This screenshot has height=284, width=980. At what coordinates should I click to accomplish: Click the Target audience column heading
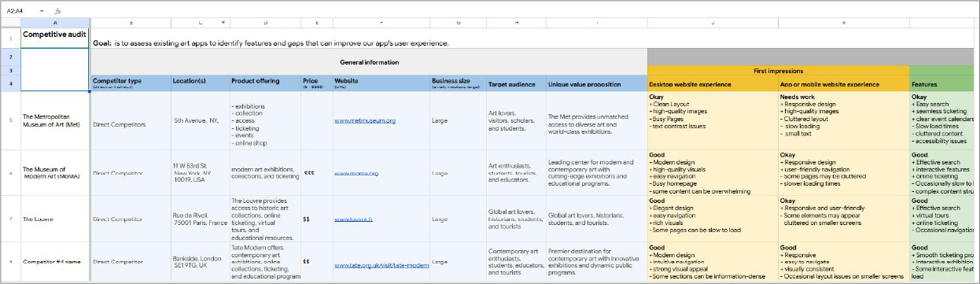516,83
